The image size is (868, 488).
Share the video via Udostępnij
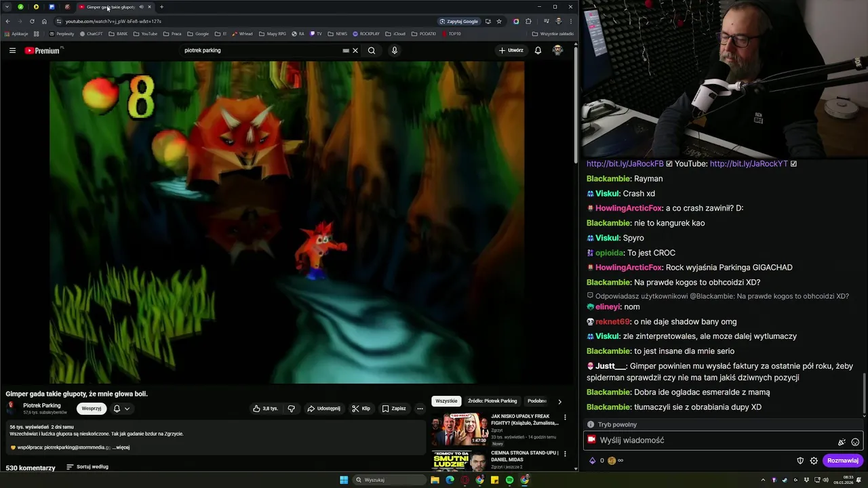click(x=323, y=409)
